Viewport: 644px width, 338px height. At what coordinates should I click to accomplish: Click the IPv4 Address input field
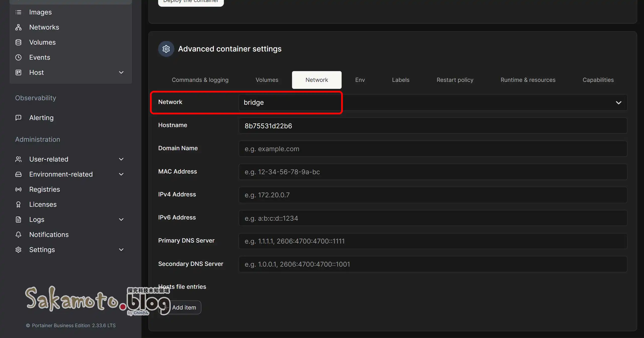click(433, 195)
